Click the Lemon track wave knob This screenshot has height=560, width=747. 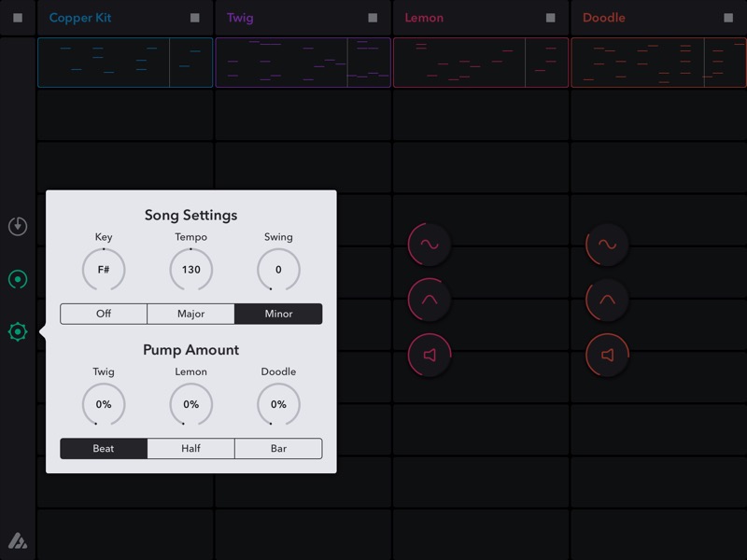coord(430,245)
